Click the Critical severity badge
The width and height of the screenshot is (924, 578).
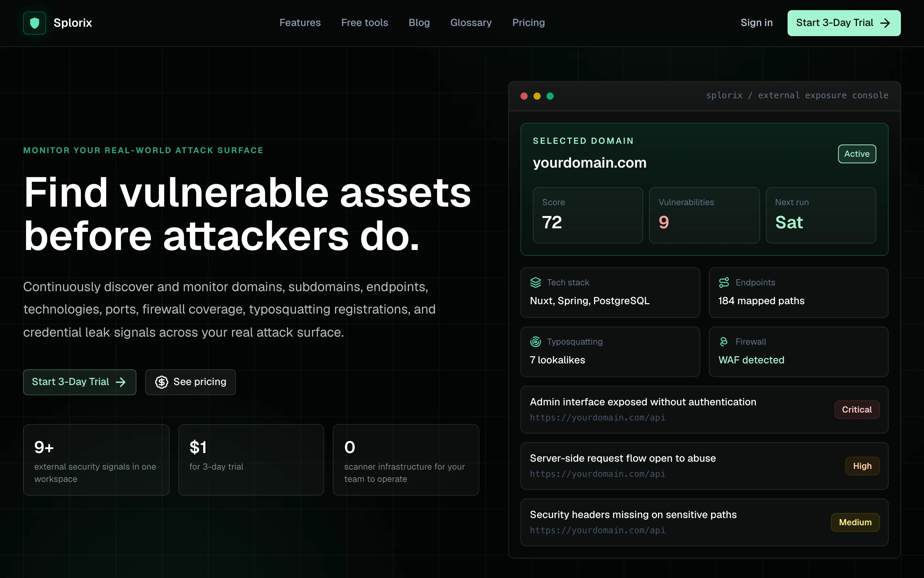(857, 409)
